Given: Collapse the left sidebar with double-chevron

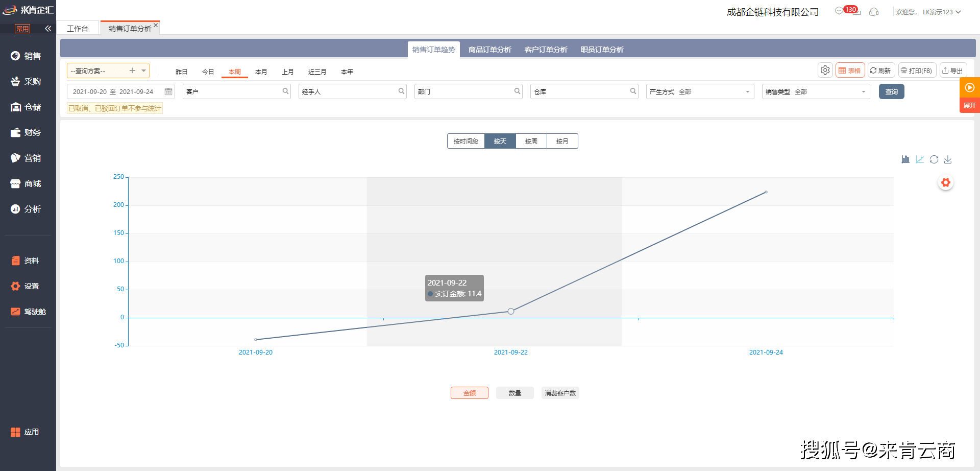Looking at the screenshot, I should click(x=48, y=29).
